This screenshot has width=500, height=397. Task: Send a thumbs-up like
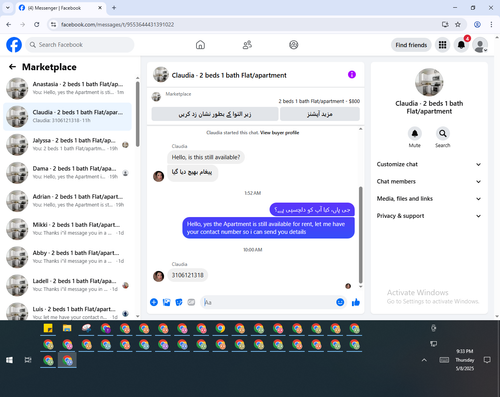pos(356,302)
